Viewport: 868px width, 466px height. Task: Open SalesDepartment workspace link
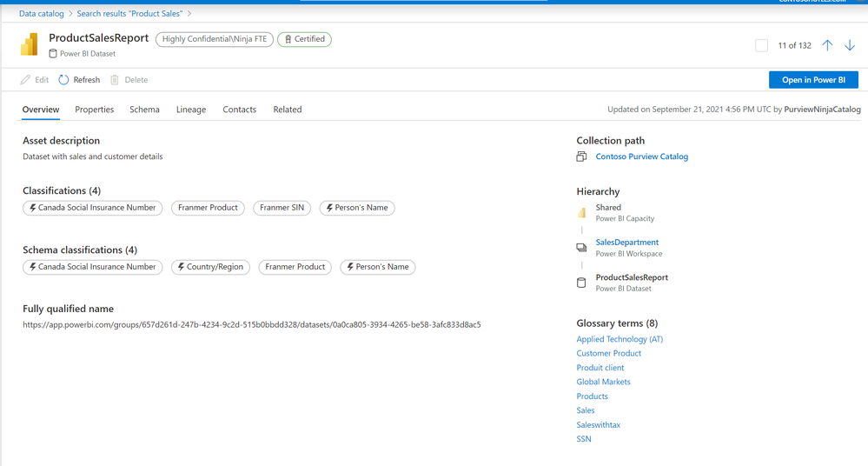click(x=627, y=243)
